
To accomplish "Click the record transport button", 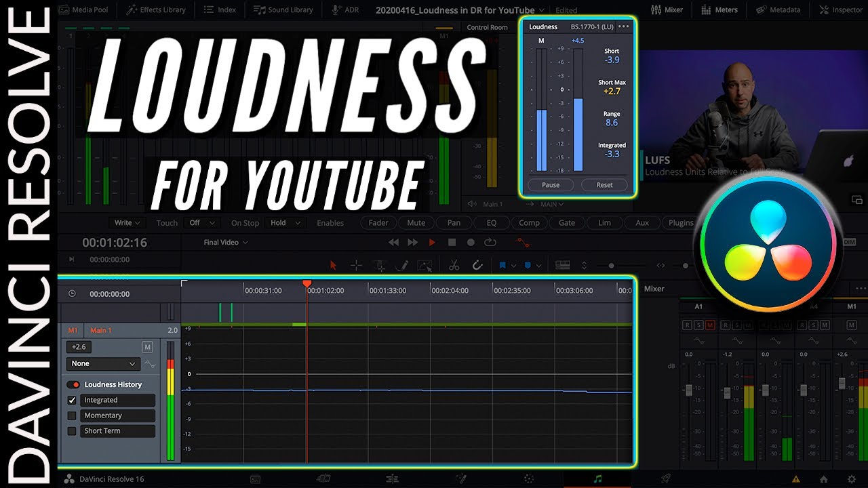I will [471, 242].
